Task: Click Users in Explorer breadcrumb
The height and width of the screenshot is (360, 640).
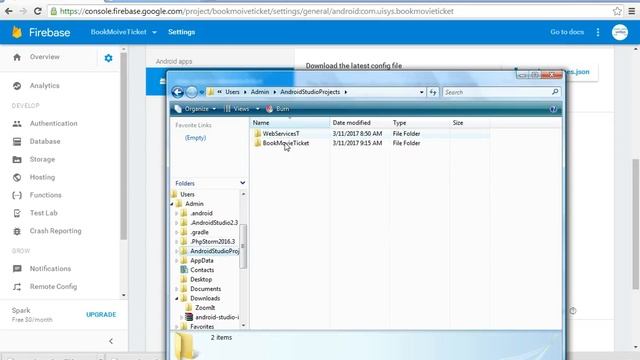Action: click(x=232, y=92)
